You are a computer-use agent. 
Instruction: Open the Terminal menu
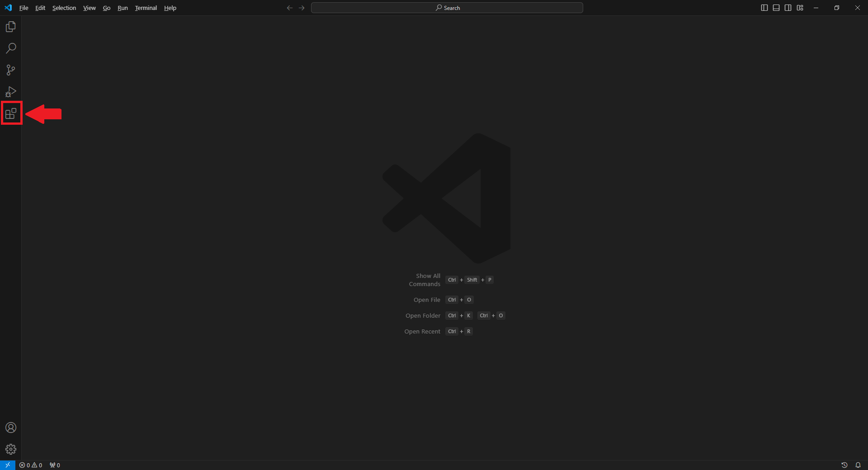tap(146, 8)
